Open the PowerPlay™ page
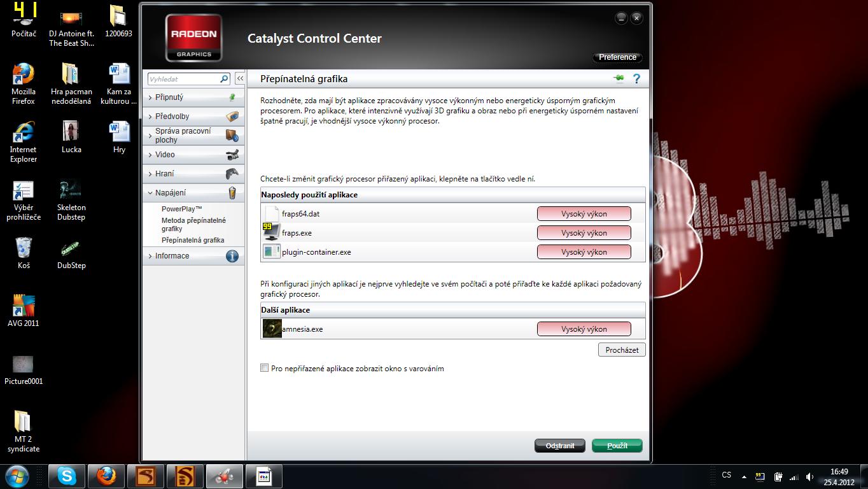This screenshot has width=868, height=489. [x=181, y=209]
